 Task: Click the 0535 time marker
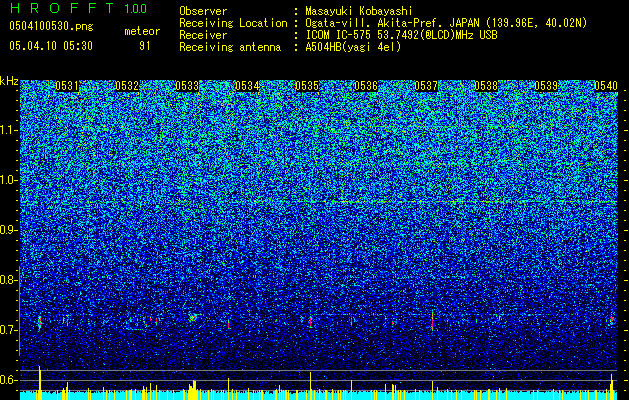307,86
